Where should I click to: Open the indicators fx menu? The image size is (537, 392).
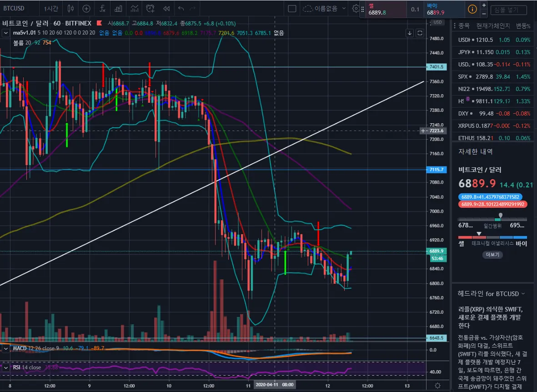tap(102, 9)
